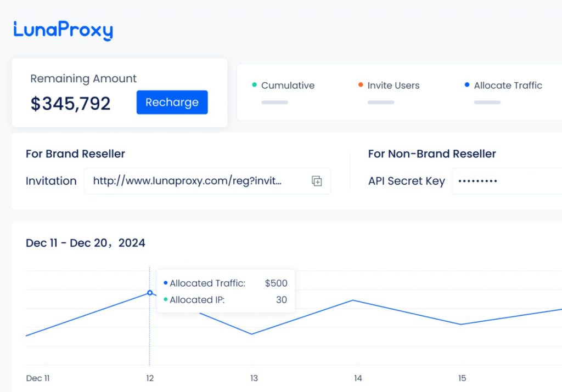Screen dimensions: 562x392
Task: Select the Cumulative legend item
Action: tap(283, 86)
